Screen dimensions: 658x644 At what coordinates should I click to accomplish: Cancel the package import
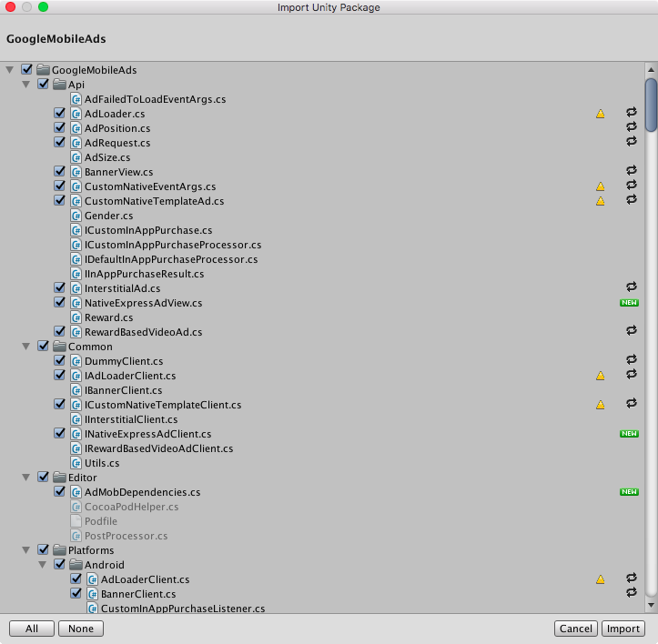pyautogui.click(x=576, y=629)
